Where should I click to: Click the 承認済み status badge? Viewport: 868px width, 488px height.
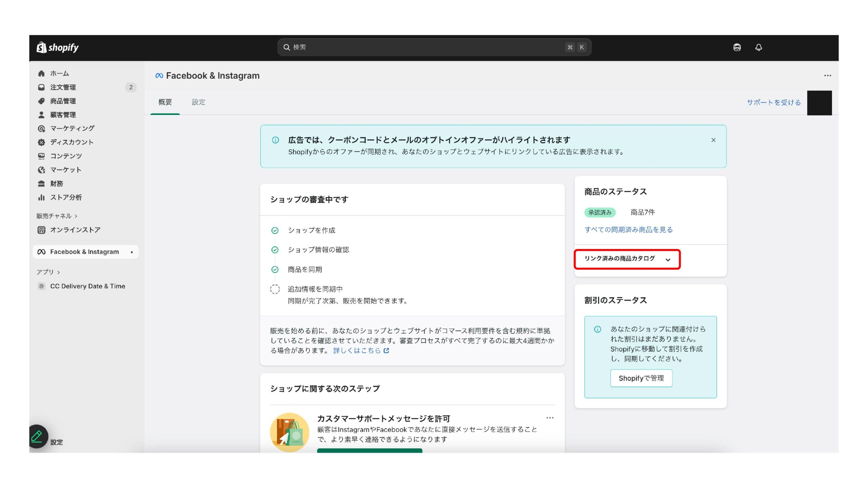600,212
